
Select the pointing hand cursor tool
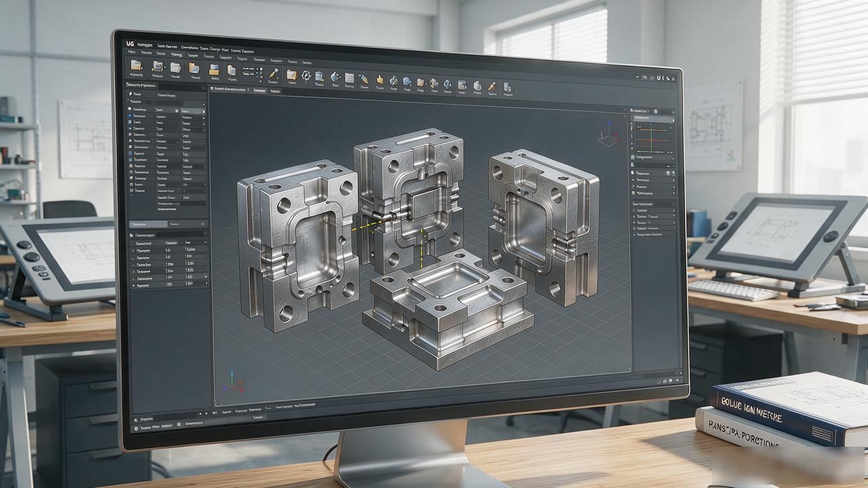pyautogui.click(x=380, y=79)
